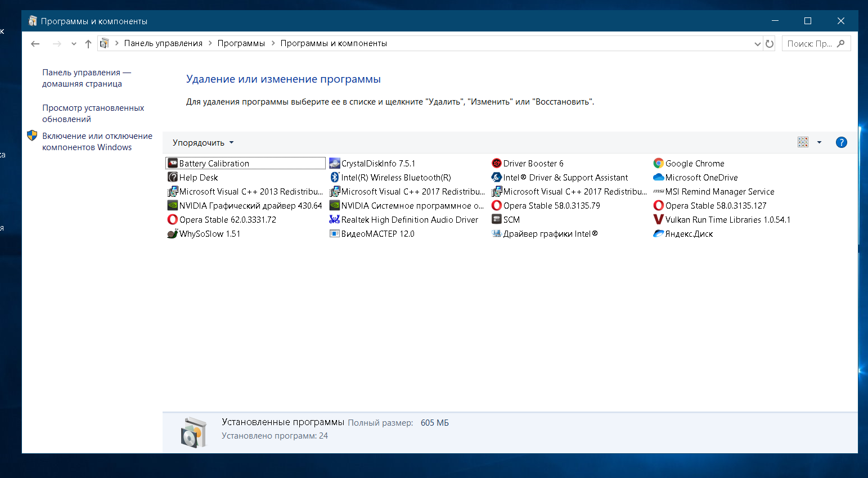
Task: Click the window title bar program icon
Action: (x=33, y=21)
